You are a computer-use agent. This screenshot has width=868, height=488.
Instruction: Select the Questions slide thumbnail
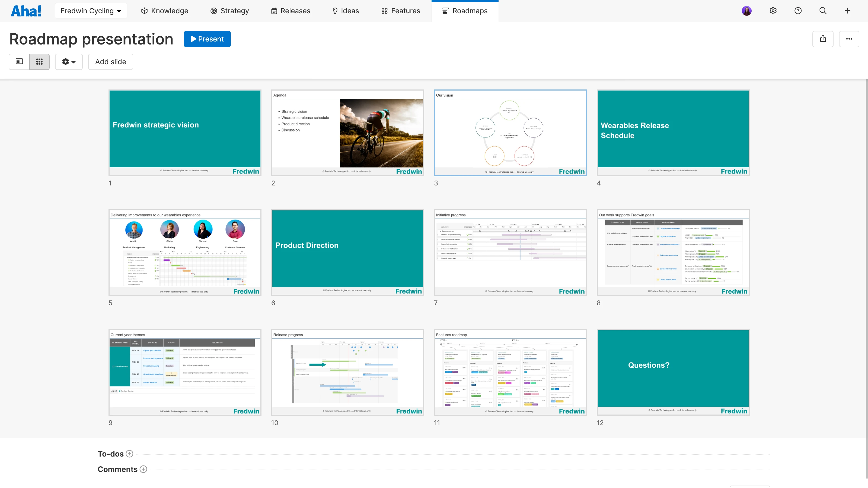pos(673,372)
